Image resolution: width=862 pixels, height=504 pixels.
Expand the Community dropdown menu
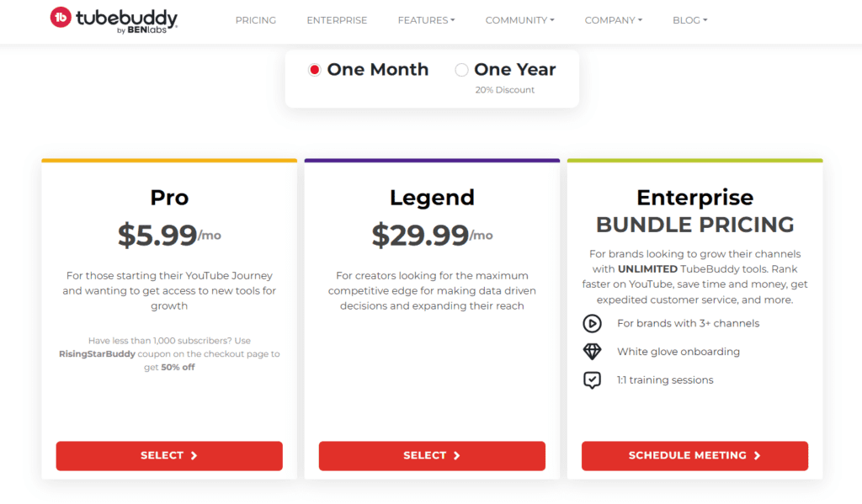point(519,20)
